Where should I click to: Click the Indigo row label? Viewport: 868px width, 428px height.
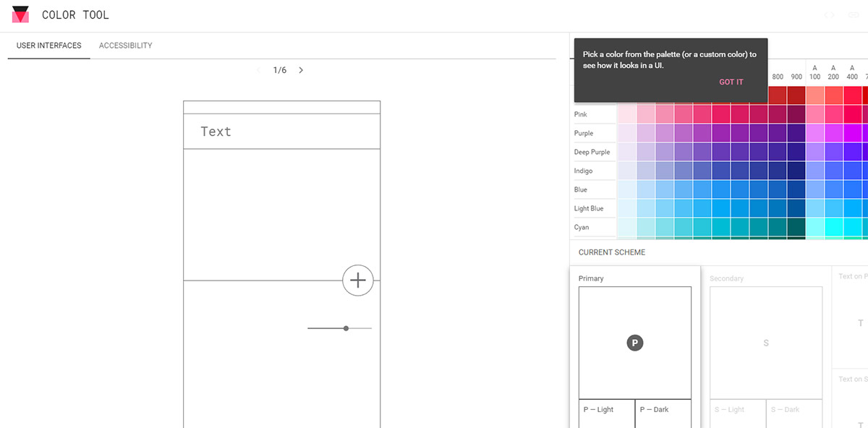click(583, 171)
